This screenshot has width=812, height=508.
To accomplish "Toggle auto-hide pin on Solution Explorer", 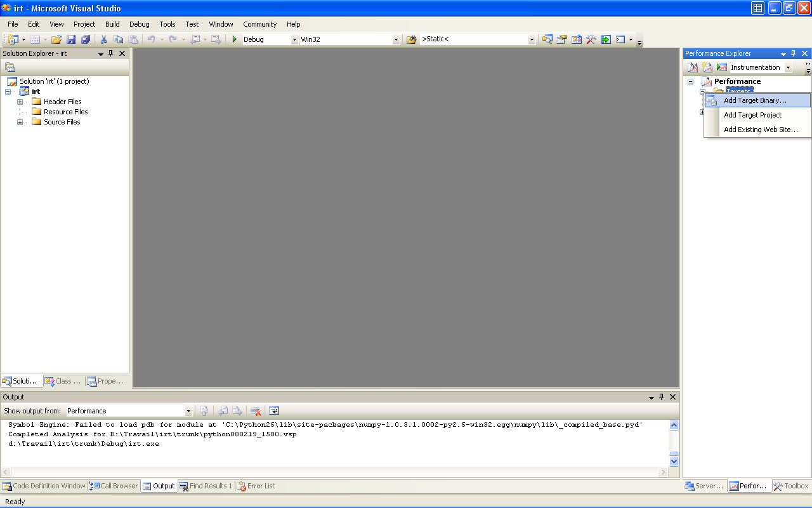I will tap(111, 54).
